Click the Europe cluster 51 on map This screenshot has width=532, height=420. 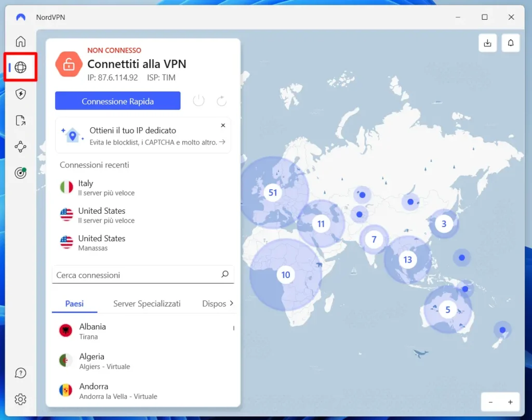point(273,192)
